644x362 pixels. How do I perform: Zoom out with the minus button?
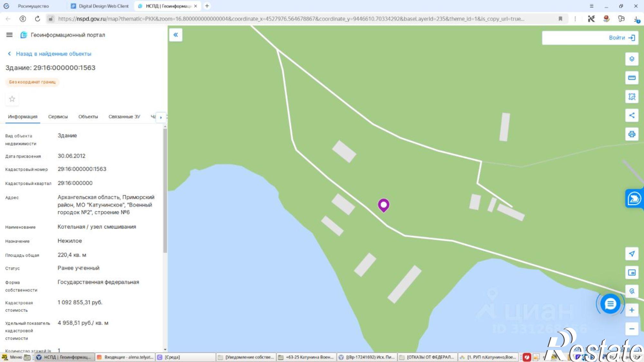pos(632,329)
